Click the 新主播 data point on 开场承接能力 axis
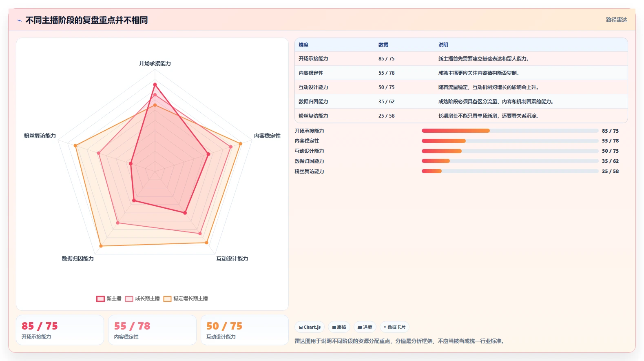 click(x=155, y=85)
